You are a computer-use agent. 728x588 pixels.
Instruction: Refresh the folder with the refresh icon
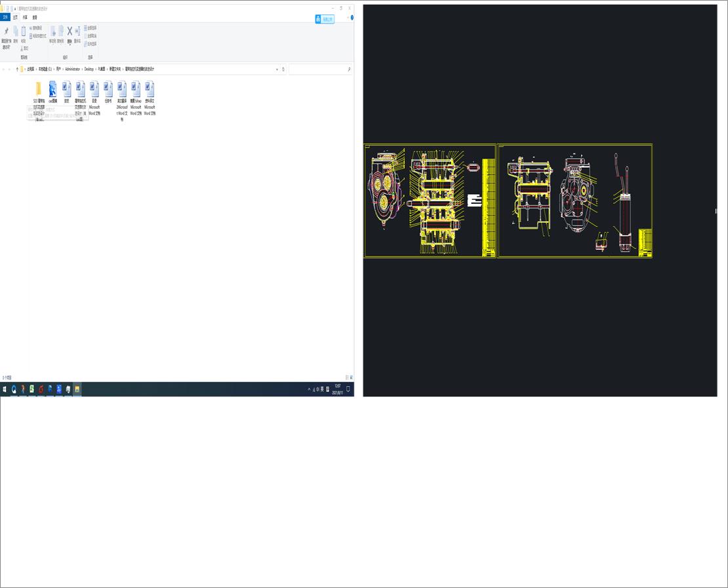click(283, 69)
